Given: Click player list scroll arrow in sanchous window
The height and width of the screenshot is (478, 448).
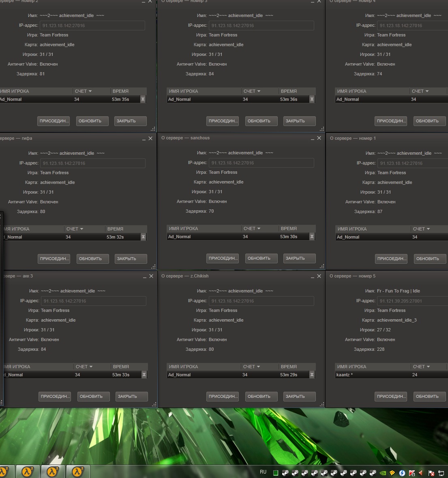Looking at the screenshot, I should (312, 237).
